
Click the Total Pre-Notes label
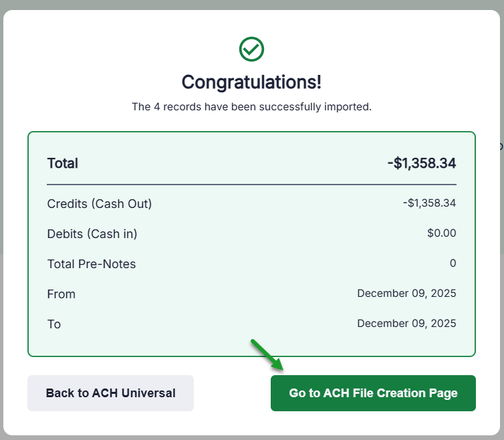(92, 264)
